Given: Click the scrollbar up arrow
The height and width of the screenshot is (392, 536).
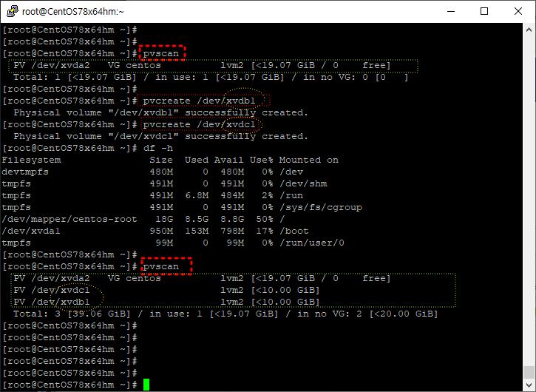Looking at the screenshot, I should point(529,30).
